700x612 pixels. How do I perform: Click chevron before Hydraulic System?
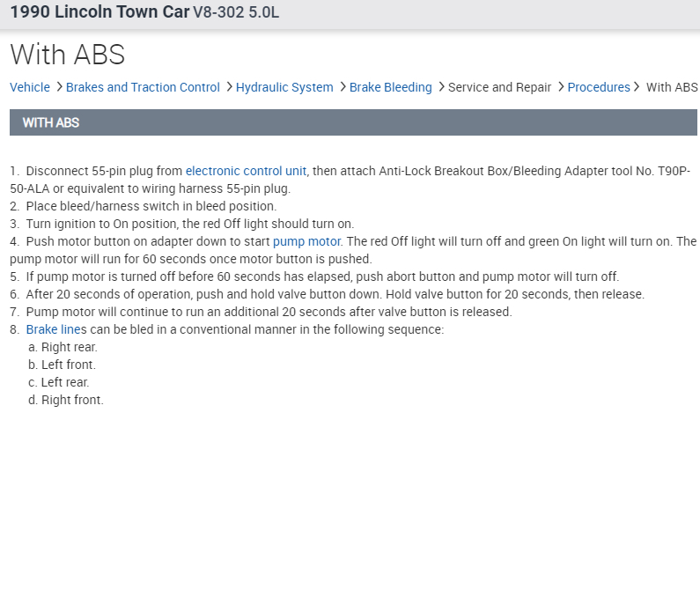pyautogui.click(x=229, y=87)
